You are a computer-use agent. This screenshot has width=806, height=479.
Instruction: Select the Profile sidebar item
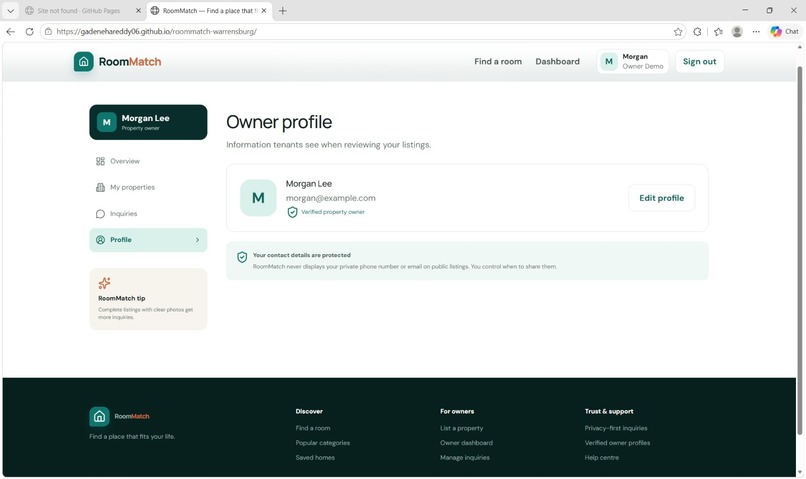click(148, 240)
